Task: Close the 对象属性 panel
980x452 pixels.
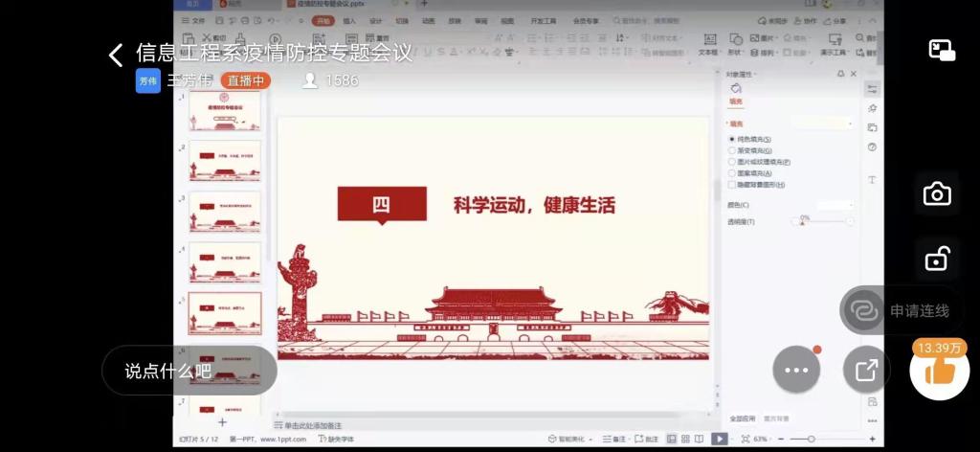Action: [854, 74]
